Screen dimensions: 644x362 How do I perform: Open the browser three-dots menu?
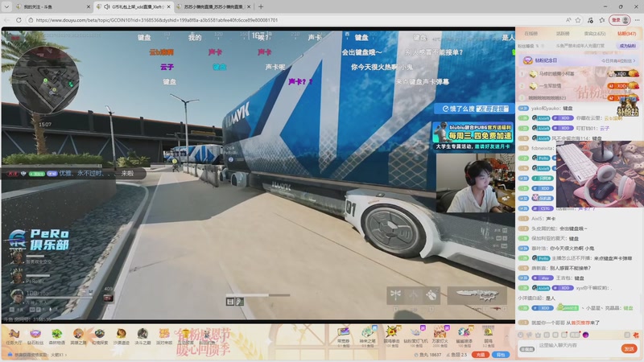point(637,19)
